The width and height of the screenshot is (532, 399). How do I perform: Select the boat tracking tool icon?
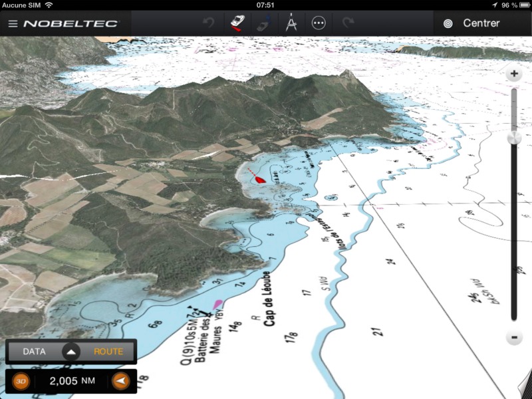236,23
